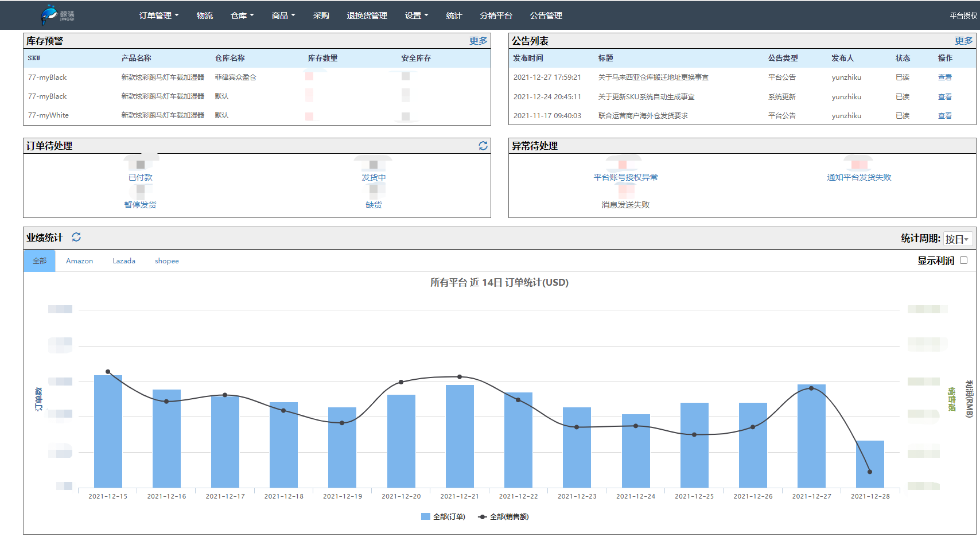This screenshot has height=537, width=980.
Task: Select the shopee tab
Action: [x=166, y=260]
